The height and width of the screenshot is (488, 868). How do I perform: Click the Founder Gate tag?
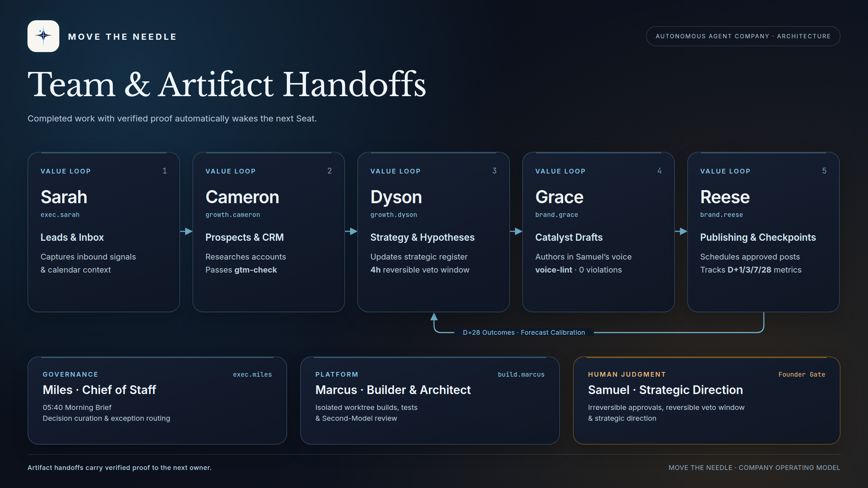tap(802, 374)
